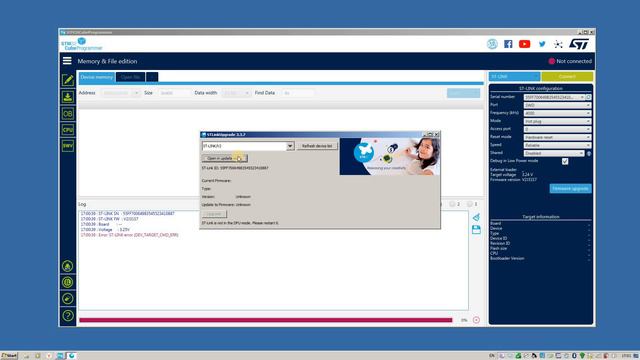Click Refresh device list button
Viewport: 640px width, 360px height.
(x=317, y=146)
